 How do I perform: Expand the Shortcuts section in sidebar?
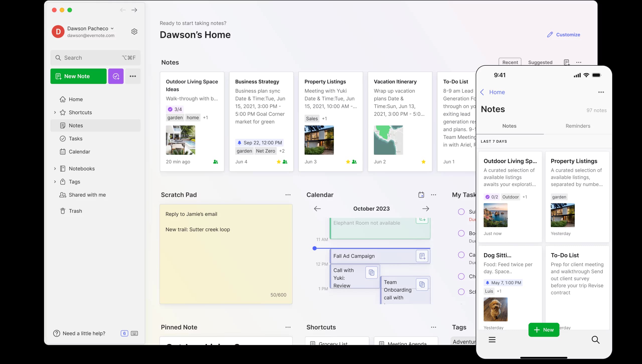[54, 112]
